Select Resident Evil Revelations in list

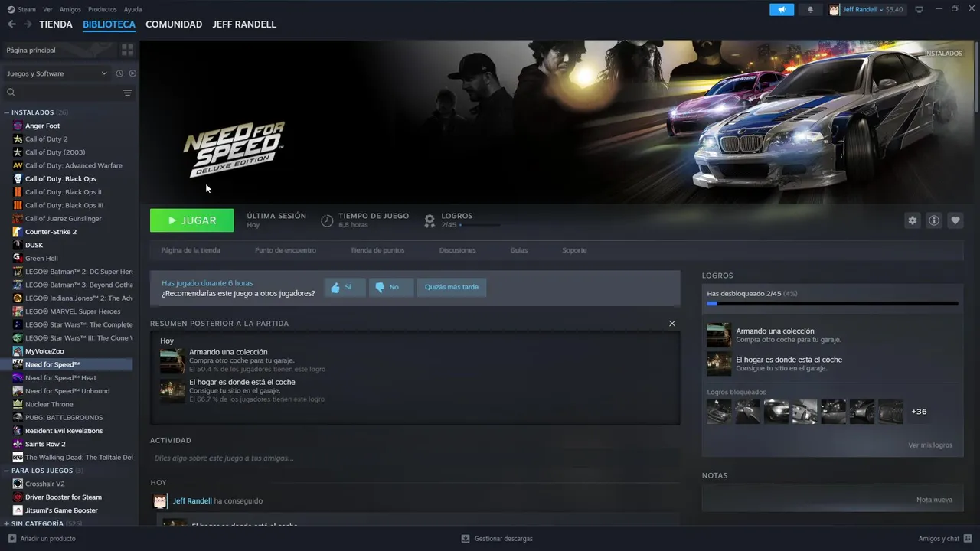click(64, 431)
